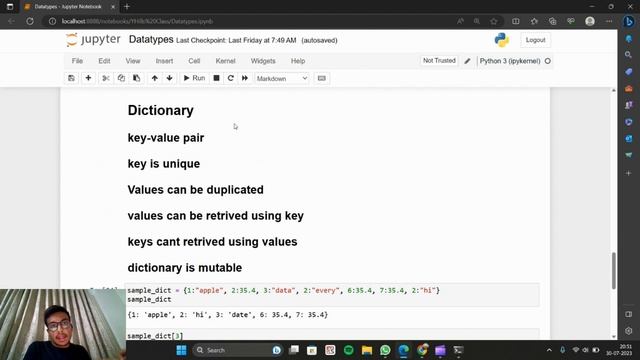Open Chrome from the taskbar

tap(422, 350)
